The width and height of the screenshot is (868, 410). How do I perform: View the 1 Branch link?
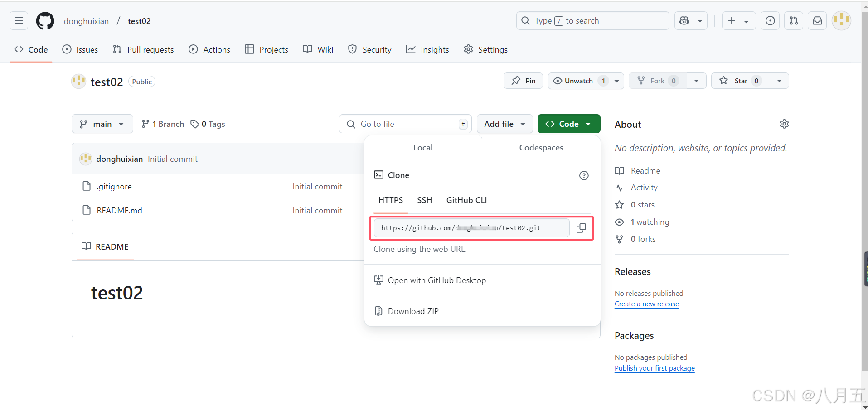(163, 124)
